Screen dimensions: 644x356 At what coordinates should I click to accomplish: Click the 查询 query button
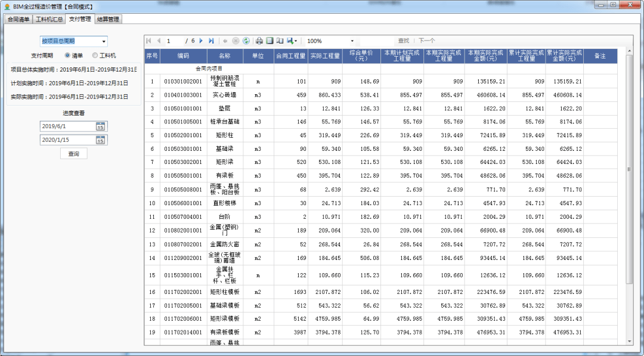(73, 154)
